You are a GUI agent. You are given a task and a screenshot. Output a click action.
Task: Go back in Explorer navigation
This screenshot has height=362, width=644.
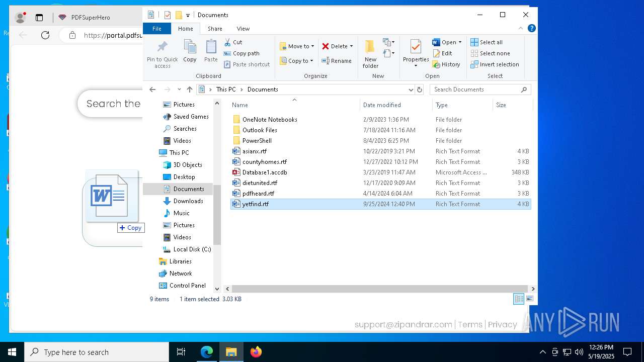[152, 89]
